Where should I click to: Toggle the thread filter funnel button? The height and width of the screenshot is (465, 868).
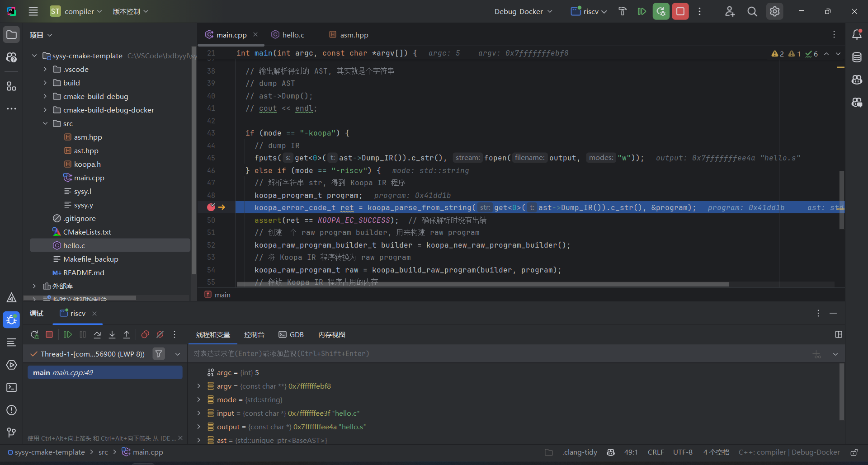159,354
